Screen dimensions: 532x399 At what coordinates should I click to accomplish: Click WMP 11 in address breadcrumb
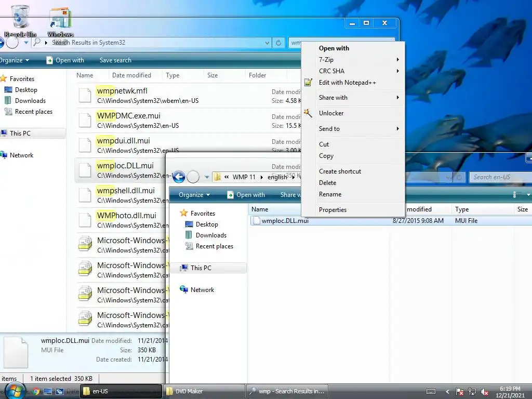coord(244,177)
